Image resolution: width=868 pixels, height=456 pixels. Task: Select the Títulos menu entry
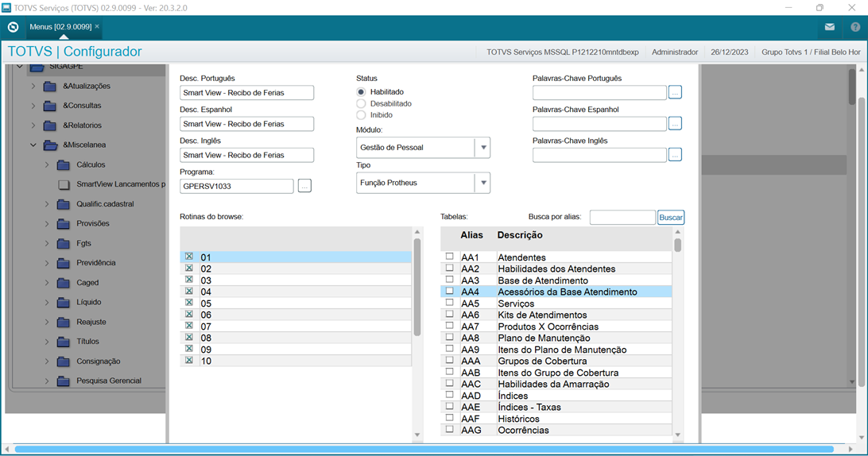[x=87, y=342]
